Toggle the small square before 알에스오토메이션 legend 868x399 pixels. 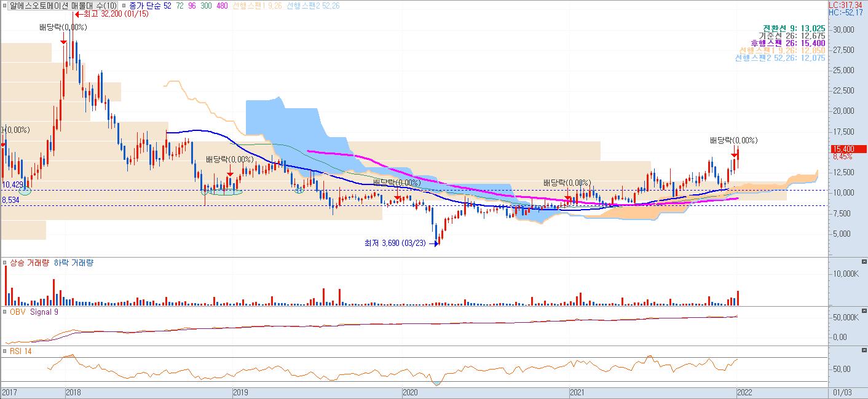pyautogui.click(x=4, y=6)
